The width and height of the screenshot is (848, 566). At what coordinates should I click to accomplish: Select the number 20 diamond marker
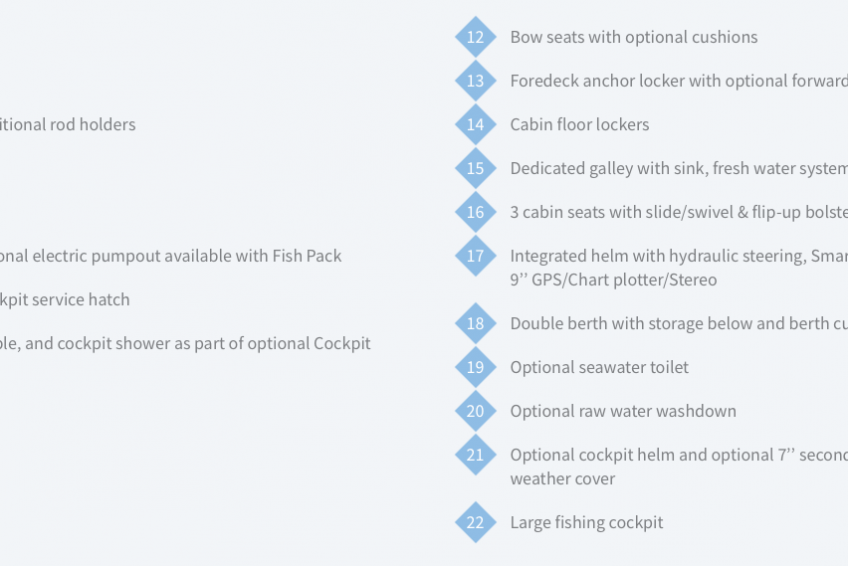pyautogui.click(x=475, y=411)
